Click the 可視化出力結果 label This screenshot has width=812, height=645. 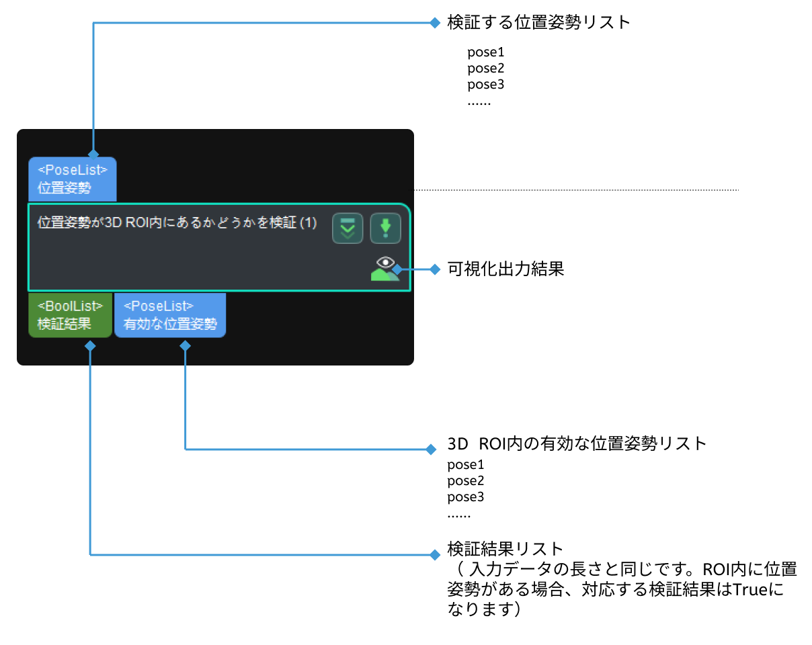505,269
